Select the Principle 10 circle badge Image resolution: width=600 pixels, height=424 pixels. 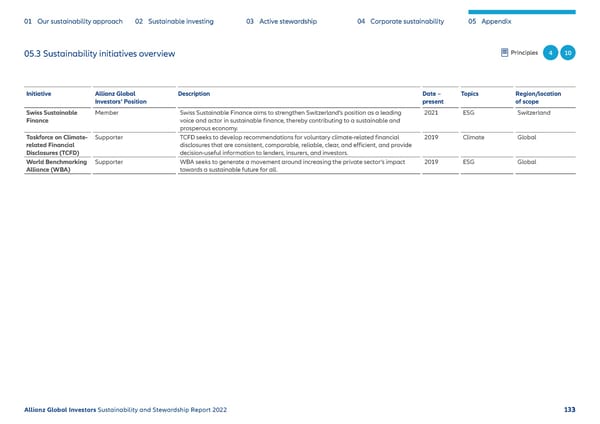(x=566, y=53)
